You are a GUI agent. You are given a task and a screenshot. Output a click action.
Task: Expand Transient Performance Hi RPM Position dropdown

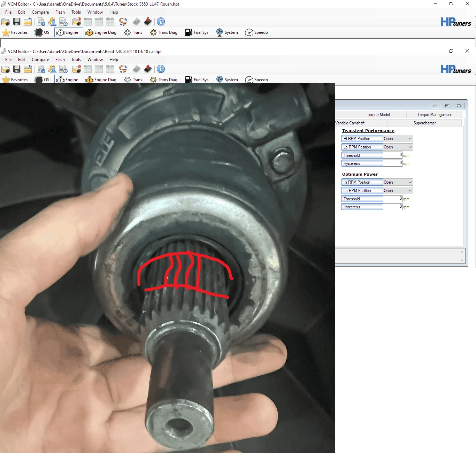point(410,139)
